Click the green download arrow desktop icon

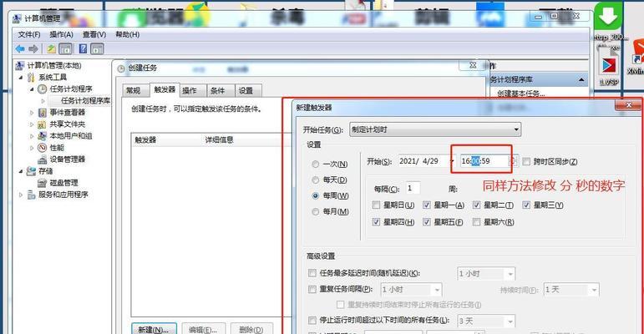click(x=608, y=17)
